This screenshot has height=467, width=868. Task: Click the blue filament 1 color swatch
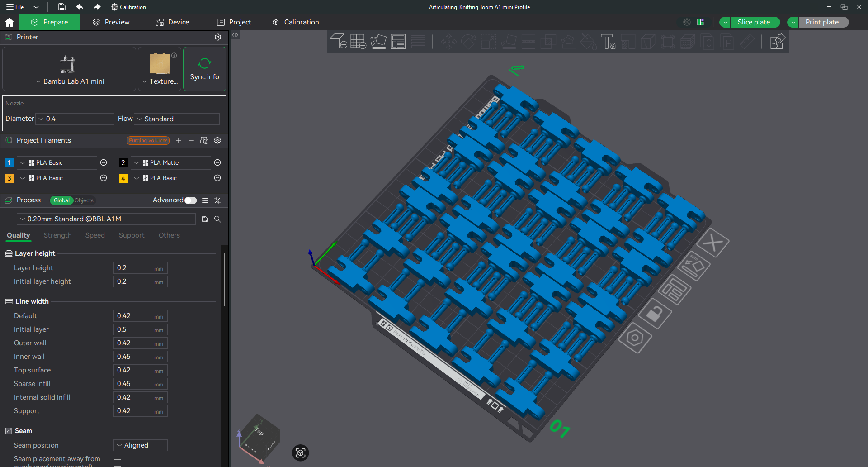pos(9,163)
